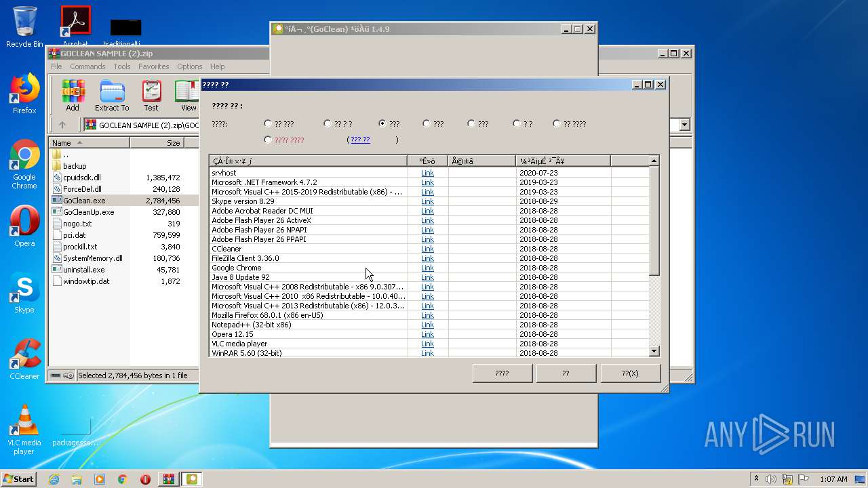The image size is (868, 488).
Task: Select the red-labeled radio option
Action: click(x=268, y=140)
